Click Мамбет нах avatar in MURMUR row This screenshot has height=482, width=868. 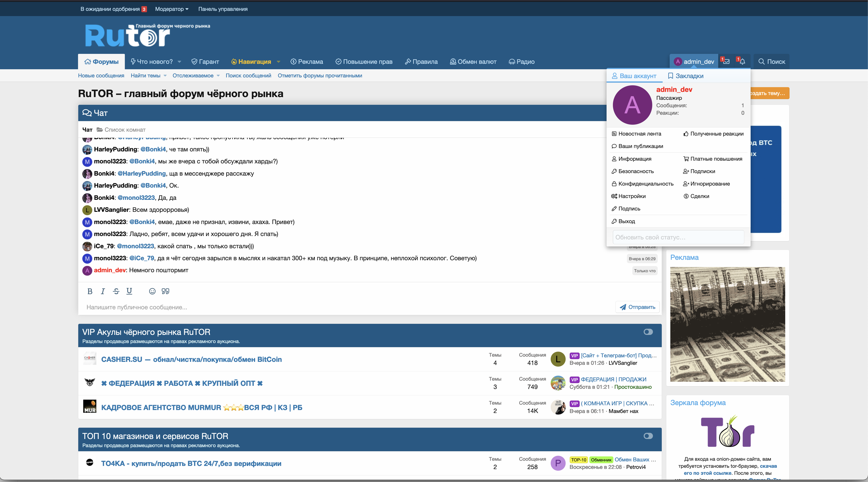(558, 407)
